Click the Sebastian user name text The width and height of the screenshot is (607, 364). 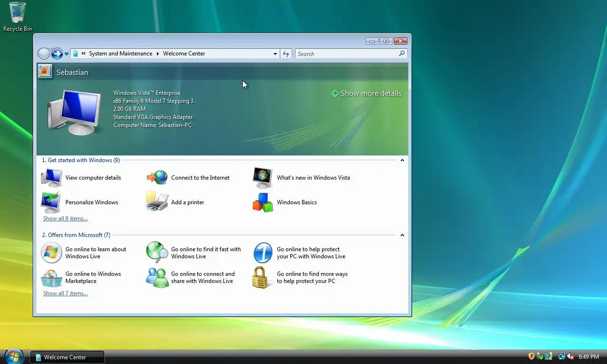72,72
